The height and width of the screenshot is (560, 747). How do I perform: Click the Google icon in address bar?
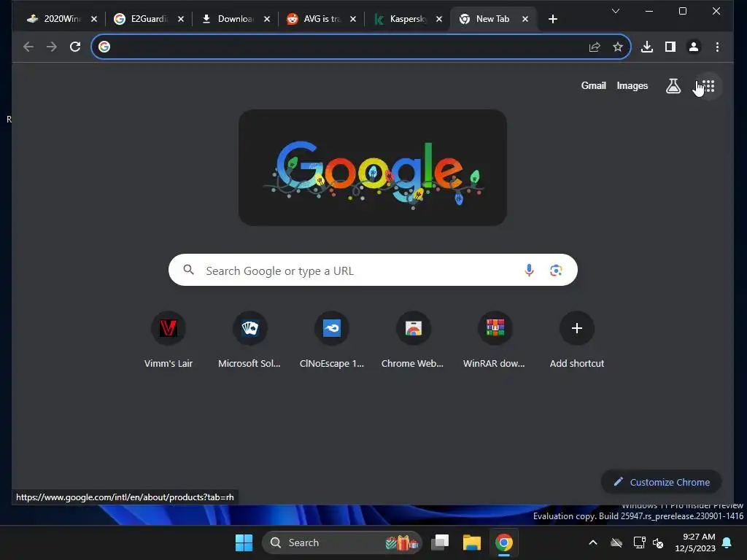(104, 47)
